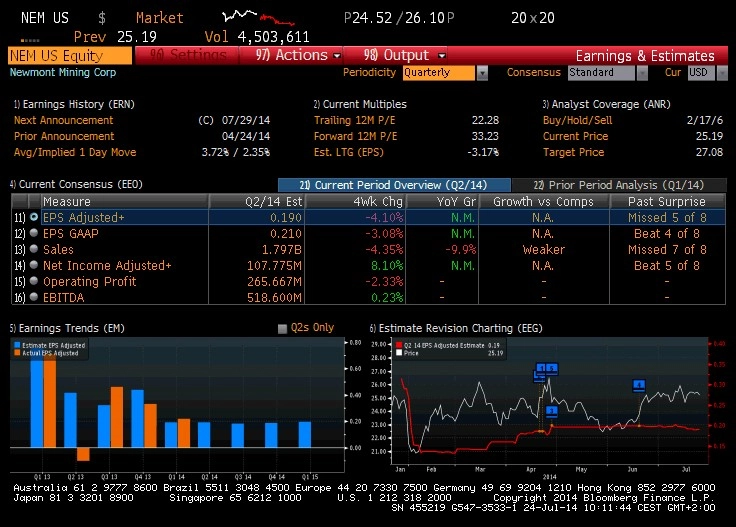Viewport: 736px width, 527px height.
Task: Open Earnings History (ERN) section
Action: [74, 104]
